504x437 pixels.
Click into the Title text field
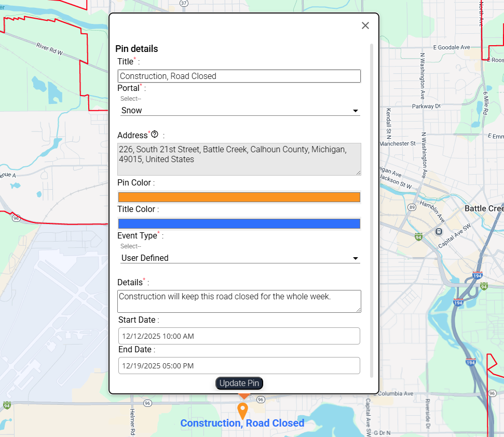[x=239, y=76]
